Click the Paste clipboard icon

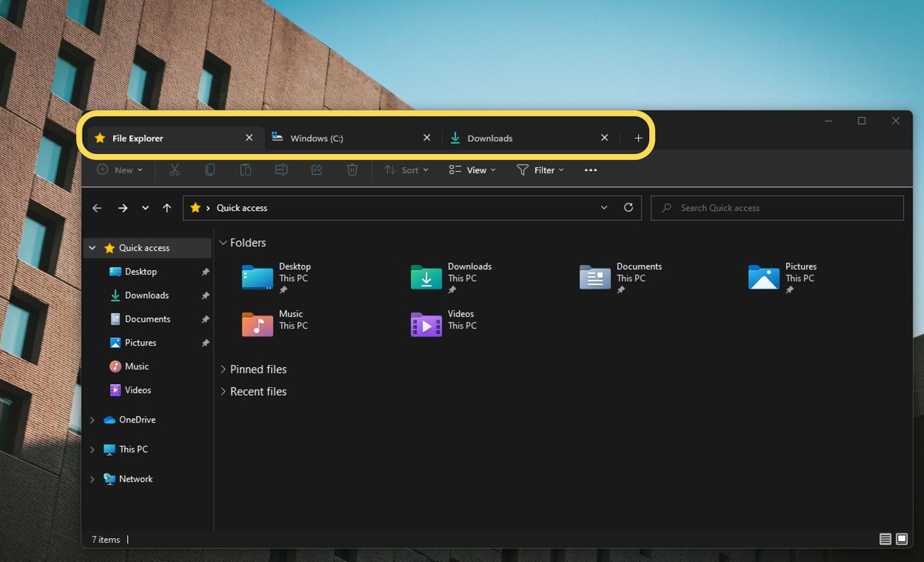click(x=245, y=170)
